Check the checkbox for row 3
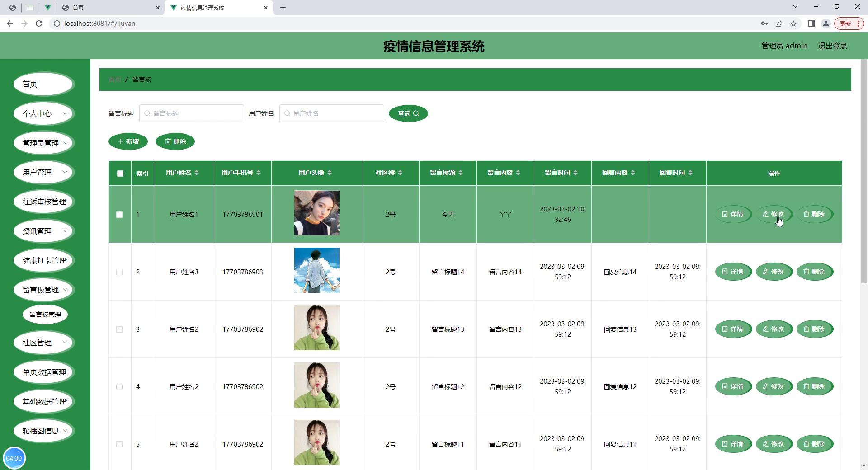 tap(119, 329)
